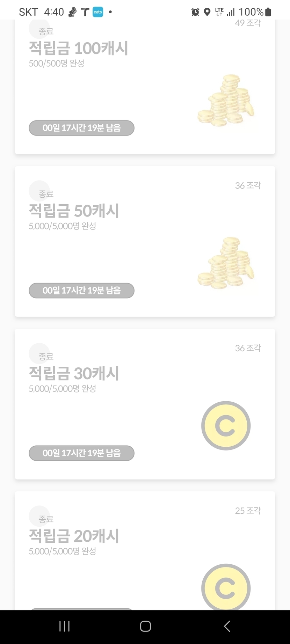Tap the eats notification icon in status bar
The width and height of the screenshot is (290, 644).
coord(98,12)
